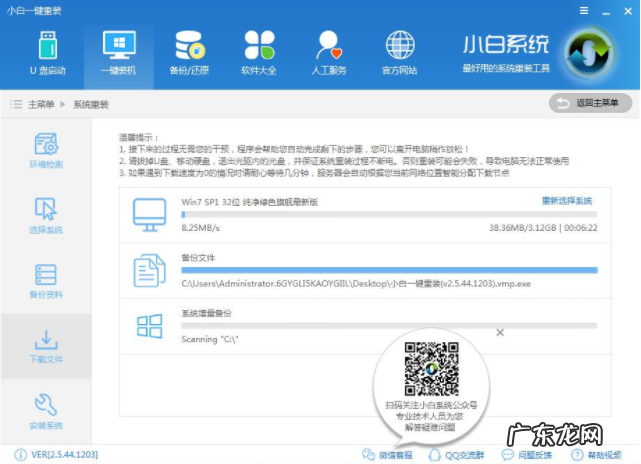Open 问题反馈 feedback link
Screen dimensions: 641x464
527,455
